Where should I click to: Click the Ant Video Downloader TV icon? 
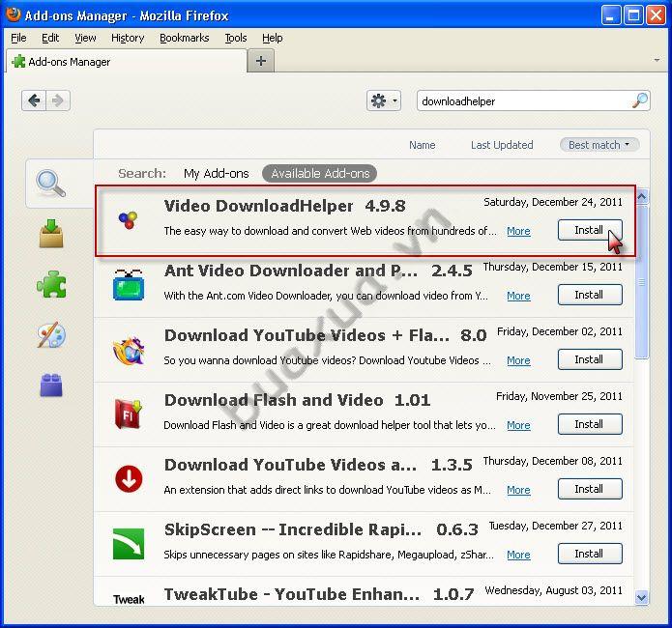129,284
